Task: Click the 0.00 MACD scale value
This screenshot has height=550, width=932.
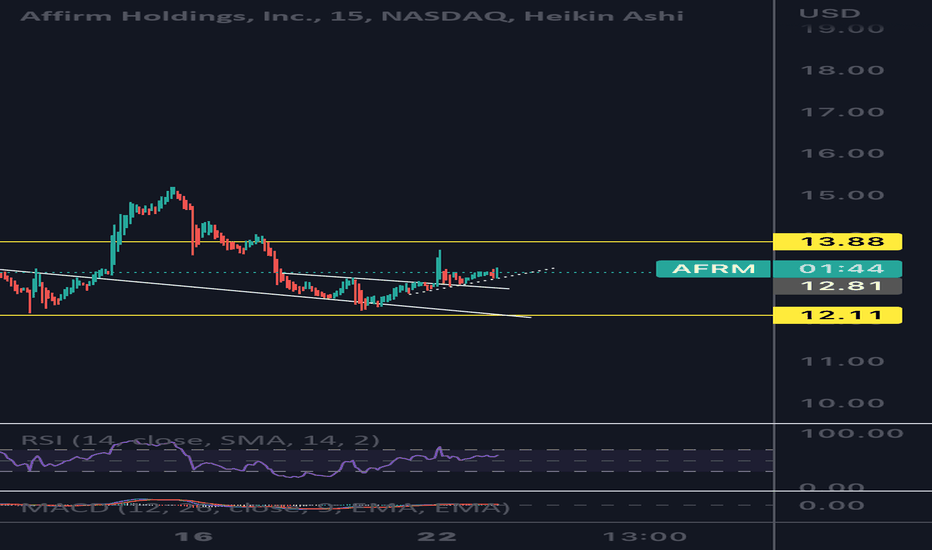Action: point(832,505)
